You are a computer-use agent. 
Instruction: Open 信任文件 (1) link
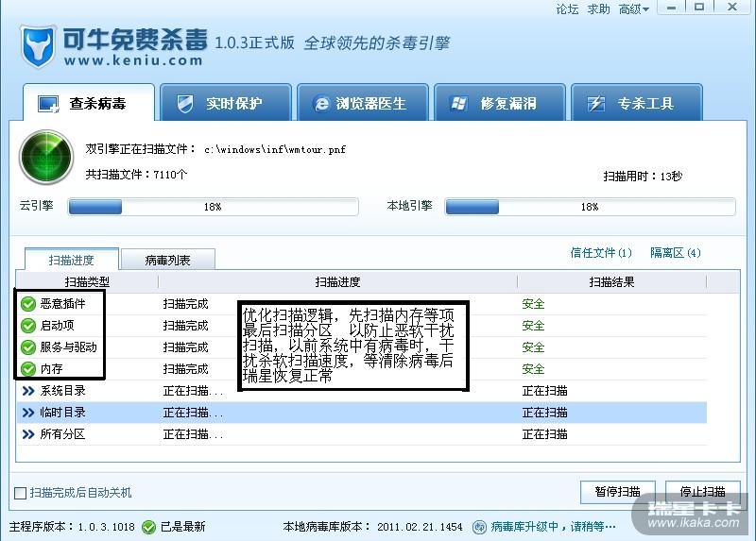coord(601,253)
